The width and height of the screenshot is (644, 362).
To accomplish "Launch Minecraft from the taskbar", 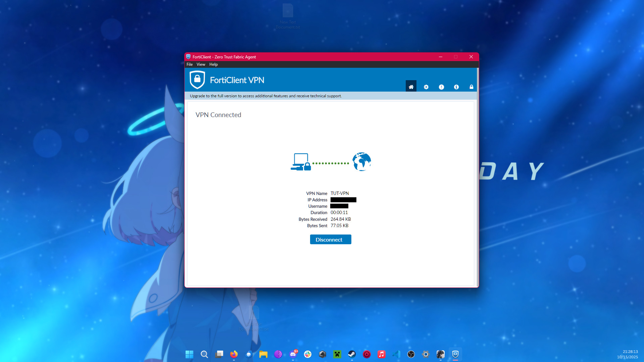I will click(x=337, y=354).
